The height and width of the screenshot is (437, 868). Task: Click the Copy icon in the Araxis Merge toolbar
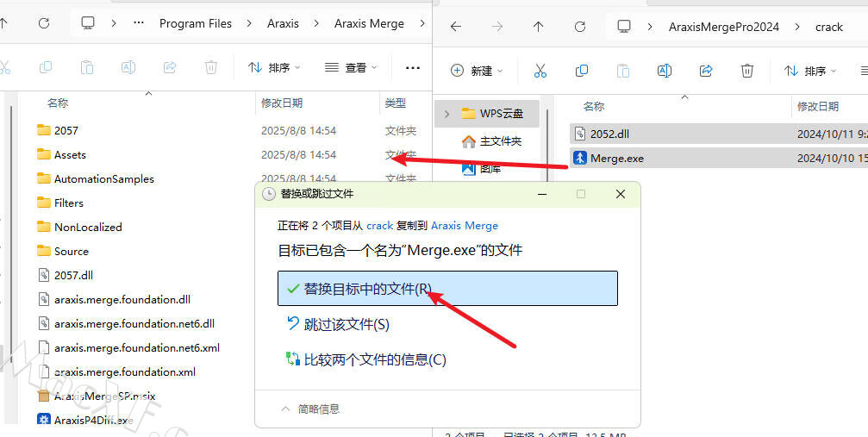pyautogui.click(x=46, y=67)
